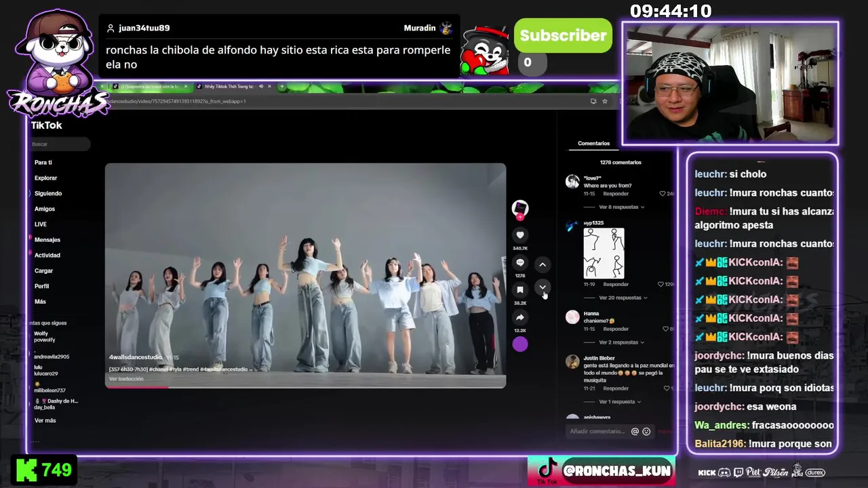Expand "Ver 8 respuestas" replies
The width and height of the screenshot is (868, 488).
(621, 207)
